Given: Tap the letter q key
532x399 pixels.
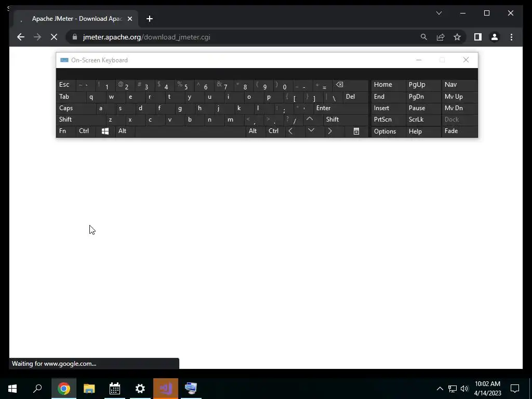Looking at the screenshot, I should [x=96, y=97].
